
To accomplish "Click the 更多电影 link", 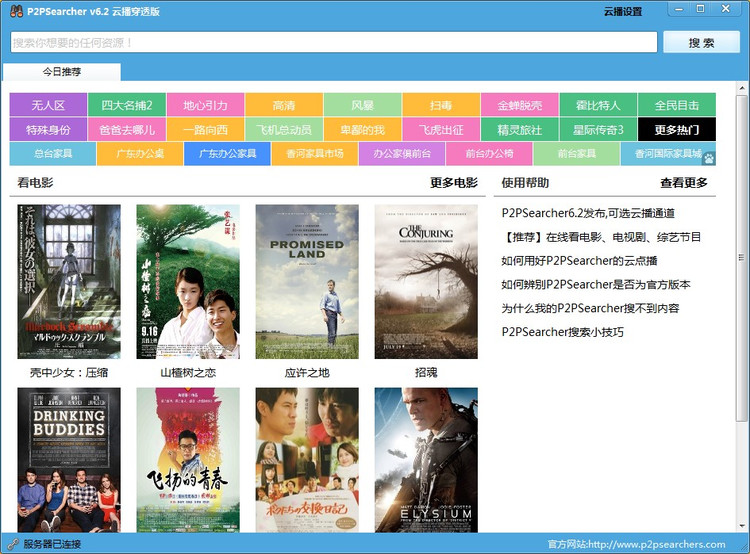I will (x=453, y=182).
